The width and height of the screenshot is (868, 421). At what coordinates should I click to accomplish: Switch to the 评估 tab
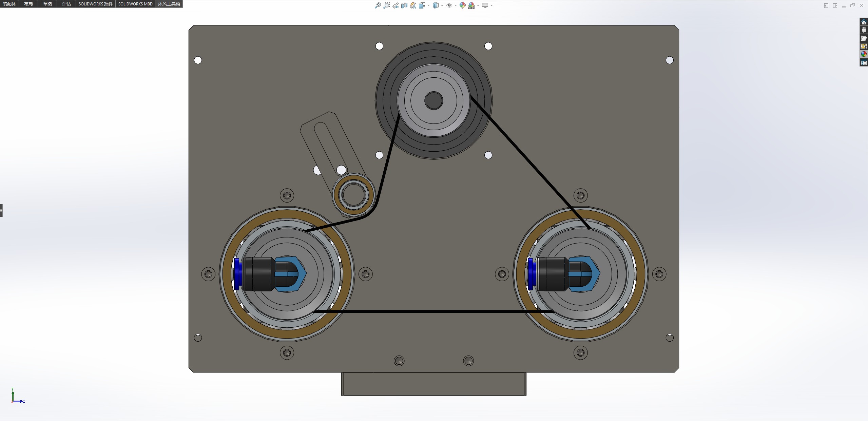click(66, 4)
